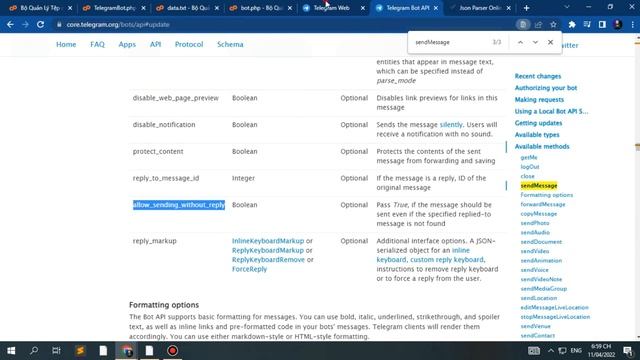Select sendLocation in the sidebar
Viewport: 640px width, 360px height.
(x=539, y=298)
